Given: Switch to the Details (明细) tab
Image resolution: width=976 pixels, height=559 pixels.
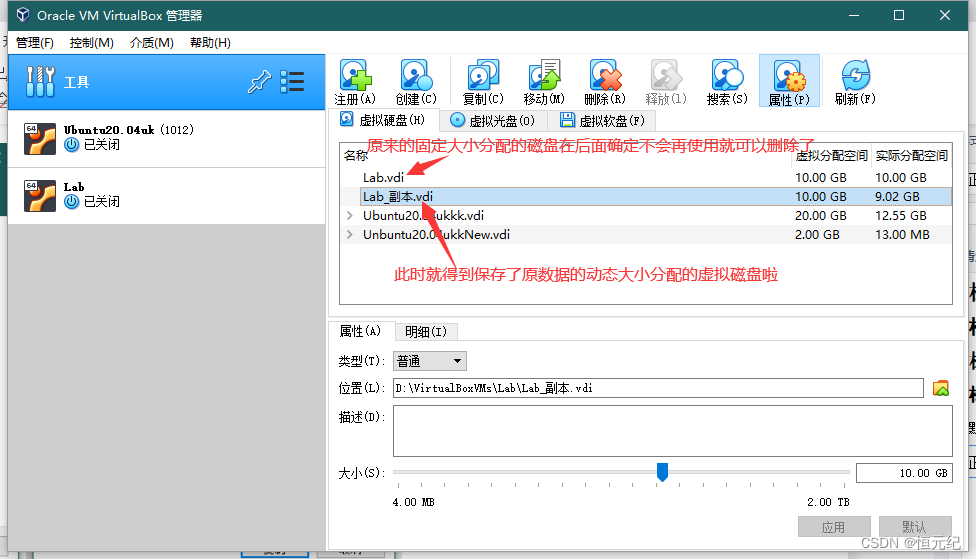Looking at the screenshot, I should click(x=426, y=332).
